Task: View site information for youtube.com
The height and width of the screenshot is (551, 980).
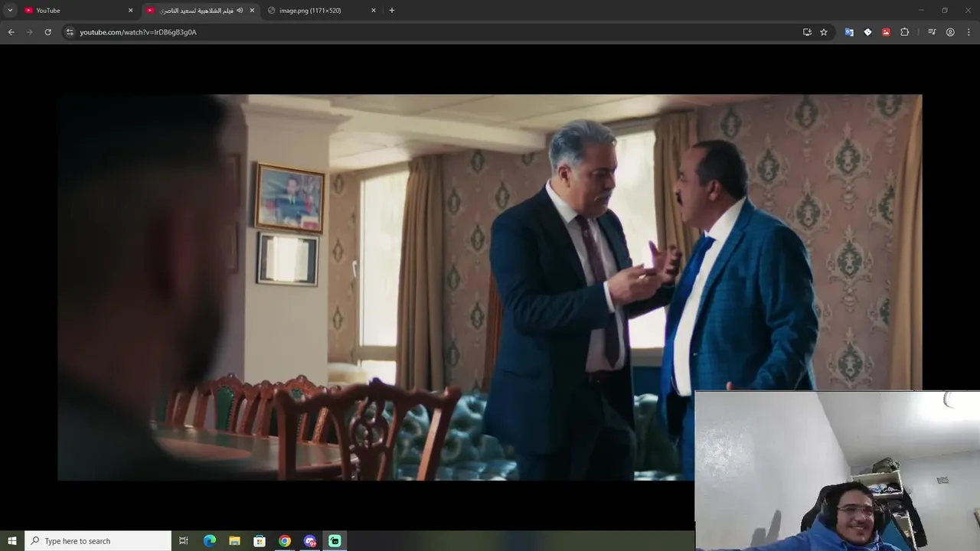Action: [x=70, y=32]
